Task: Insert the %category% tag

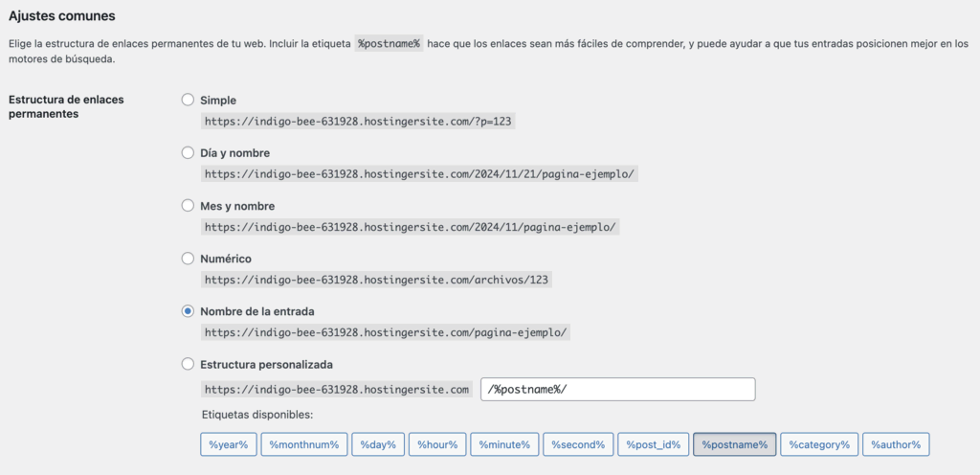Action: (819, 444)
